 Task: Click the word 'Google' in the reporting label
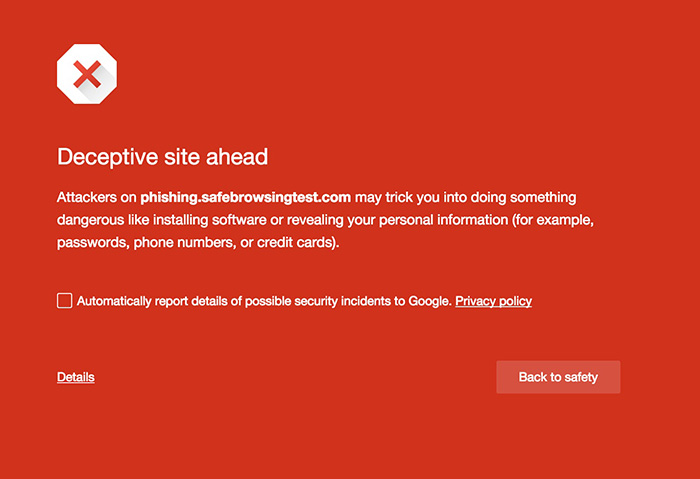coord(430,301)
